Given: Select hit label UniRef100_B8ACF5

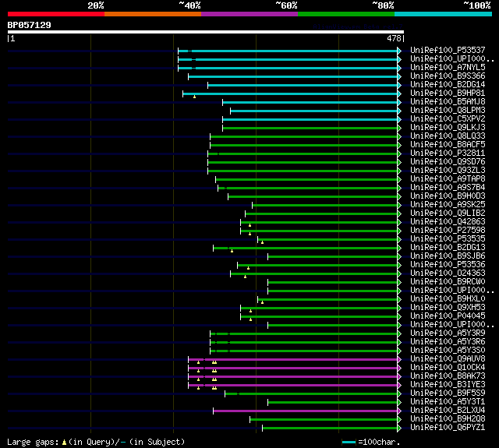Looking at the screenshot, I should pyautogui.click(x=448, y=145).
